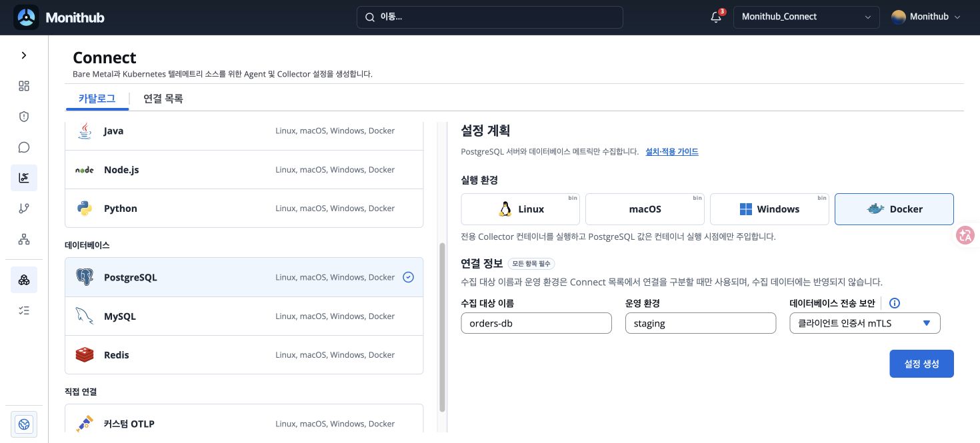Click the 설정 계획 heading
Image resolution: width=980 pixels, height=443 pixels.
click(x=485, y=131)
